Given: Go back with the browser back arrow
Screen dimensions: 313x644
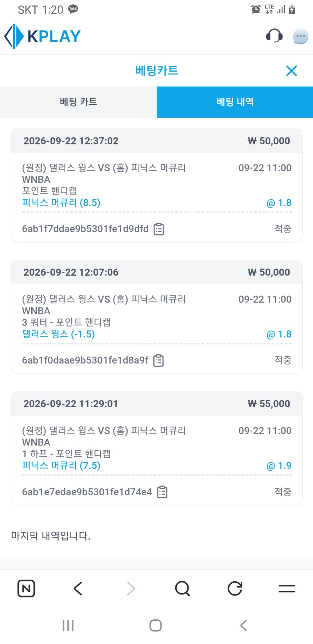Looking at the screenshot, I should coord(78,588).
